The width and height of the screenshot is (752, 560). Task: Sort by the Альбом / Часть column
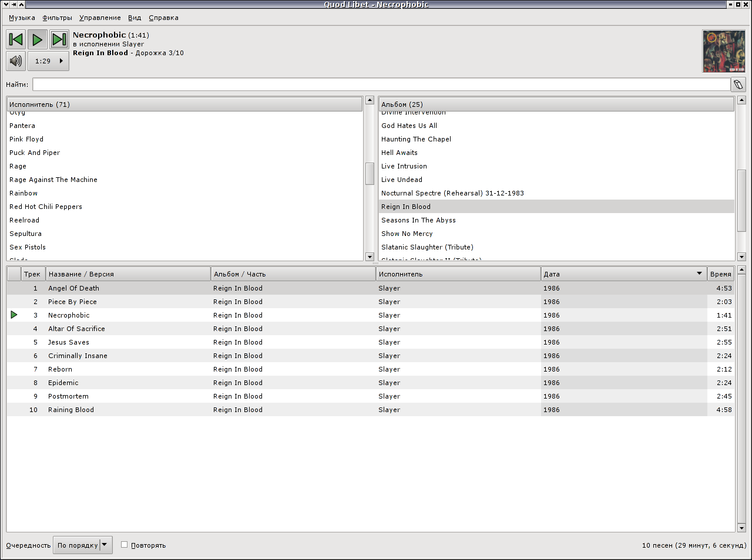point(293,274)
